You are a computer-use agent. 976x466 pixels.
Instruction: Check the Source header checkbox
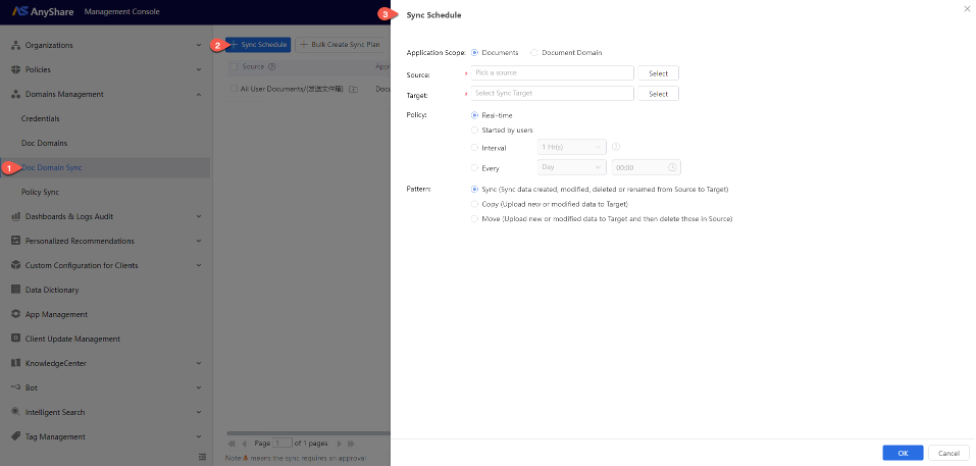(x=234, y=67)
